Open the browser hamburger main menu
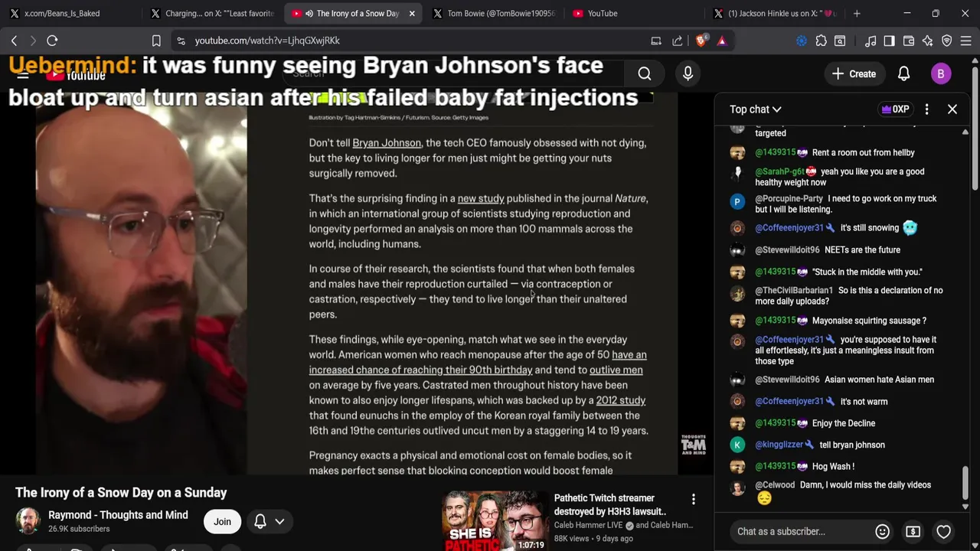Image resolution: width=980 pixels, height=551 pixels. tap(966, 41)
